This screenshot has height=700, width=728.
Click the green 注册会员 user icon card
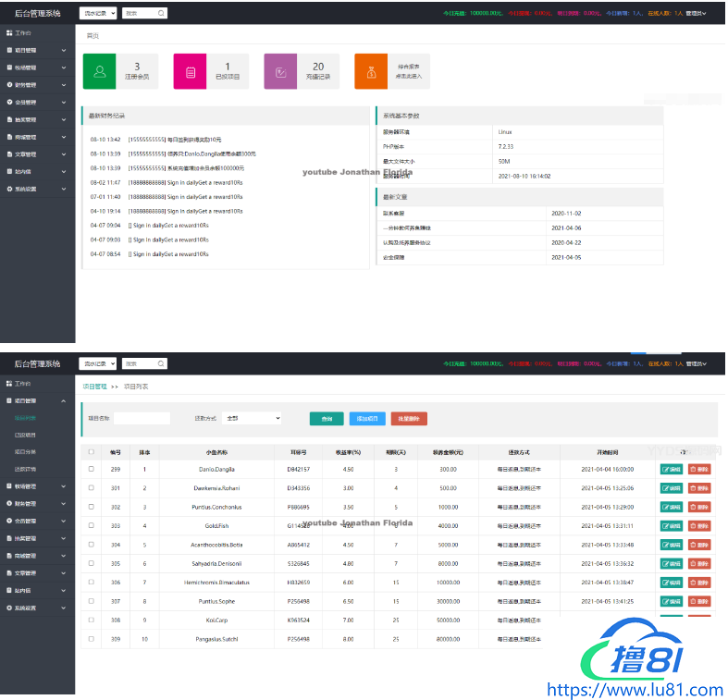pos(100,71)
